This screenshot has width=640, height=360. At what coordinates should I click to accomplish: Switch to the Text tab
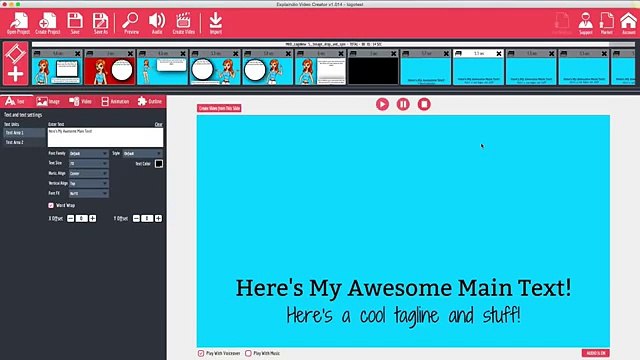pos(16,101)
